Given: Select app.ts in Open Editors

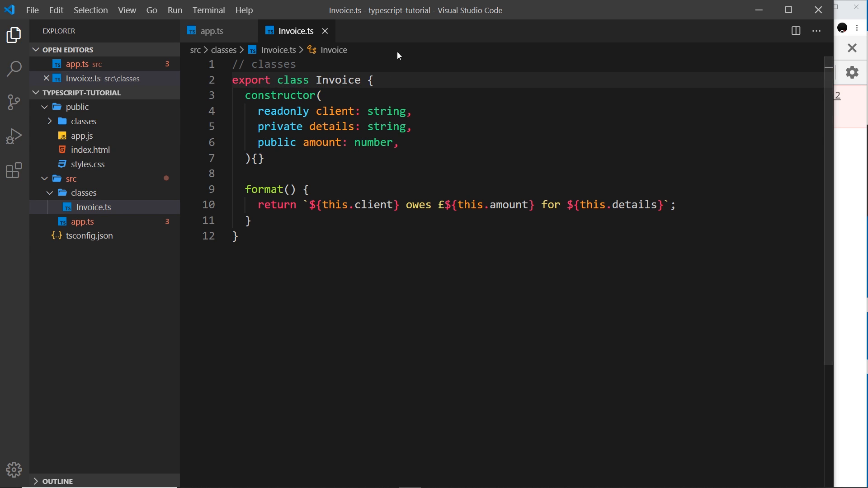Looking at the screenshot, I should pos(104,64).
